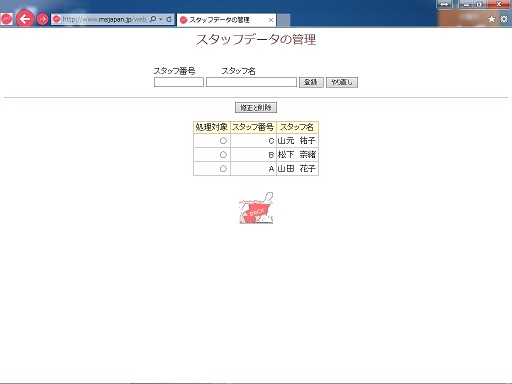Click staff number cell A
The image size is (512, 384).
pyautogui.click(x=253, y=169)
